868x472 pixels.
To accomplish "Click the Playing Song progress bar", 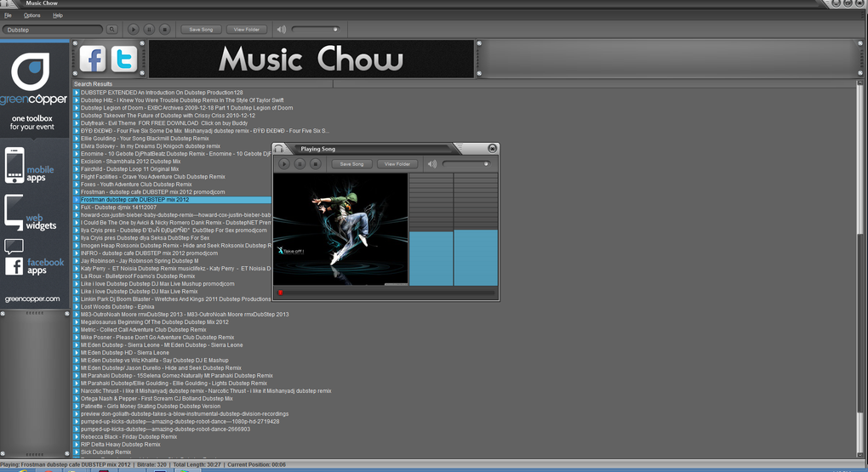I will tap(385, 293).
